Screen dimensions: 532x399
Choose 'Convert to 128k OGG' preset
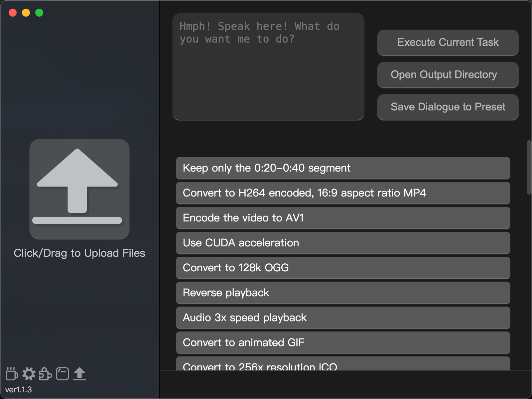coord(343,268)
